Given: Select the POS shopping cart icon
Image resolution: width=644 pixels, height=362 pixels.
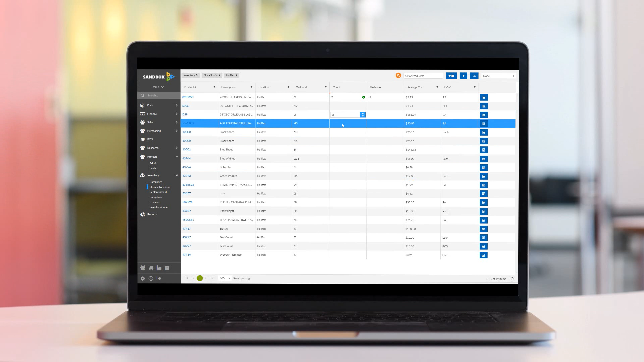Looking at the screenshot, I should pos(142,139).
